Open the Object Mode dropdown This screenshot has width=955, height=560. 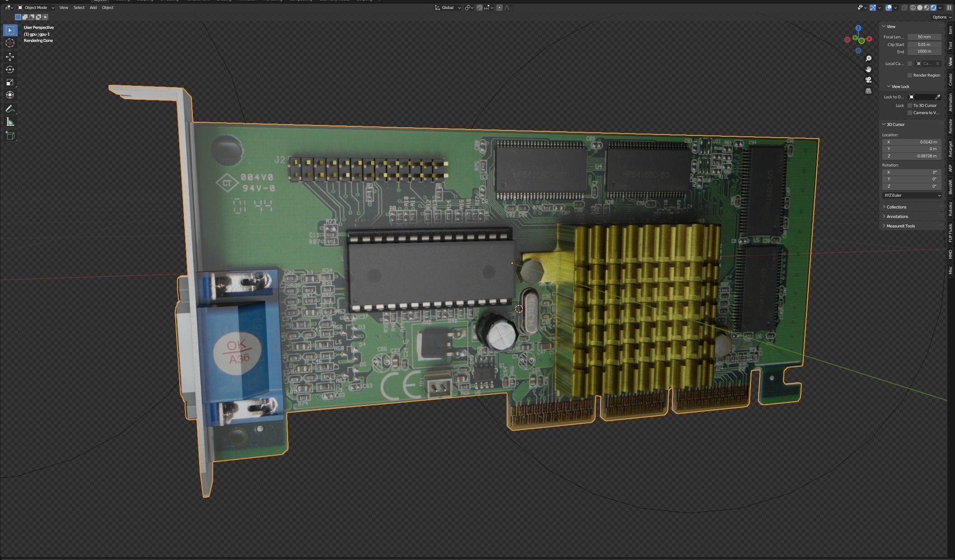pos(34,8)
